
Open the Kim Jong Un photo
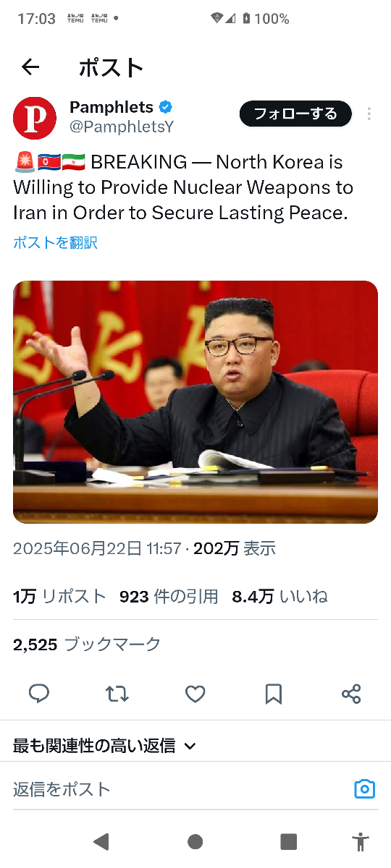[195, 402]
